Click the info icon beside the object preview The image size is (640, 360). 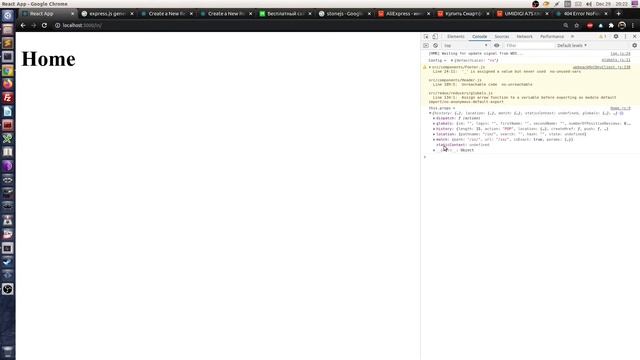click(x=621, y=113)
